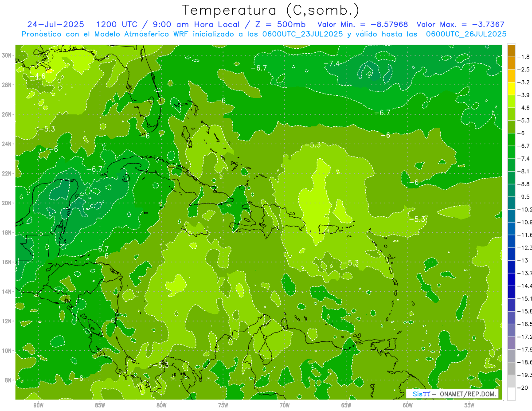Click the title 'Temperatura (C,somb.)'
The width and height of the screenshot is (532, 411).
[270, 10]
